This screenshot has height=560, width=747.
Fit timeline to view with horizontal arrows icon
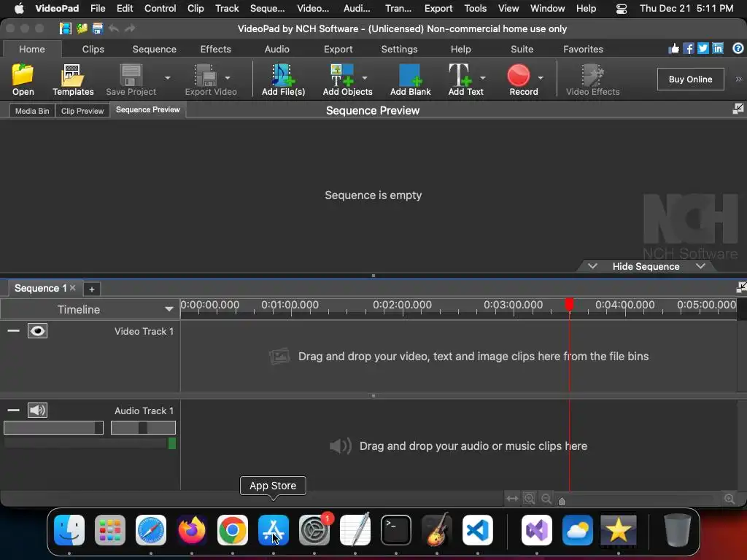click(x=512, y=499)
